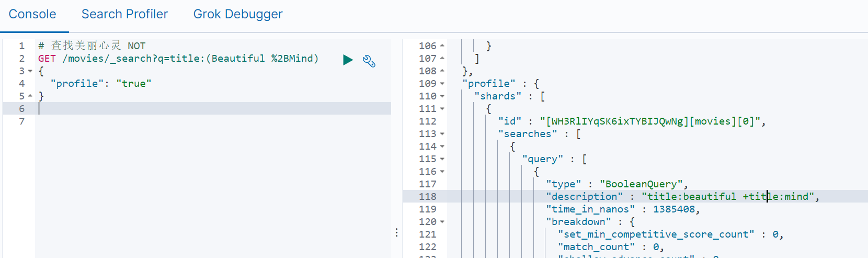
Task: Toggle fold arrow at editor line 5
Action: [30, 96]
